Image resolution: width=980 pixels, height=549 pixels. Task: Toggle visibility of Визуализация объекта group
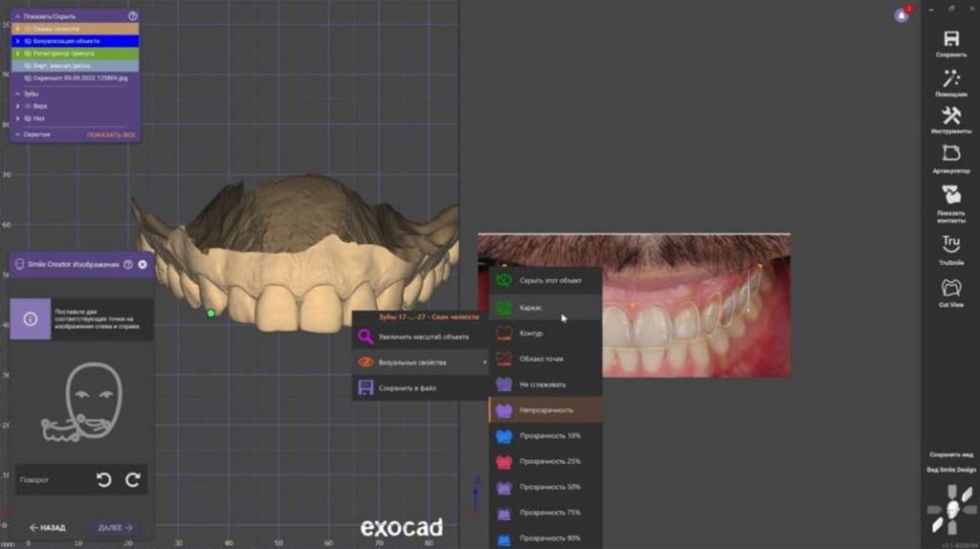(x=29, y=41)
